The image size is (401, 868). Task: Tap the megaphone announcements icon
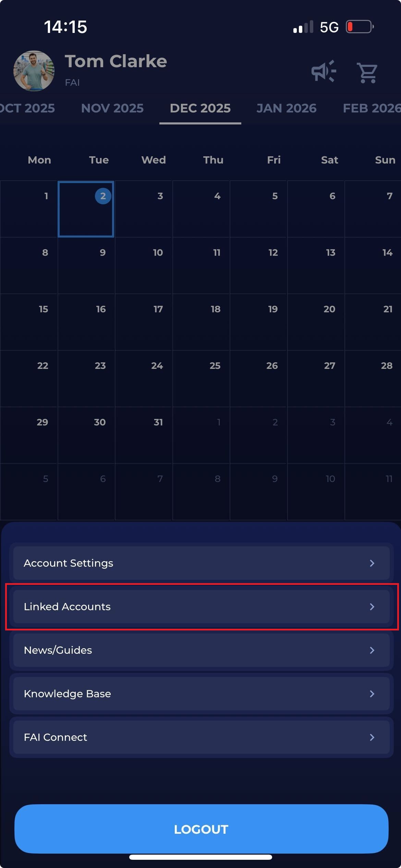click(323, 71)
